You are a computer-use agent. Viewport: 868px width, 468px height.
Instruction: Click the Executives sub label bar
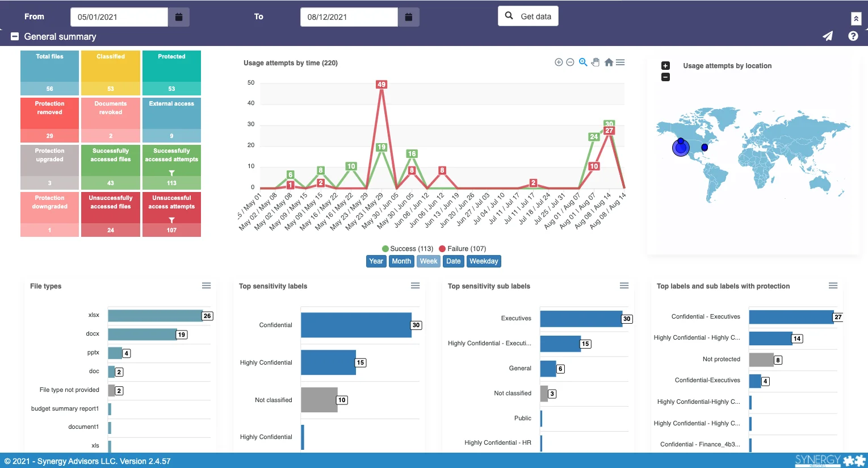tap(581, 319)
